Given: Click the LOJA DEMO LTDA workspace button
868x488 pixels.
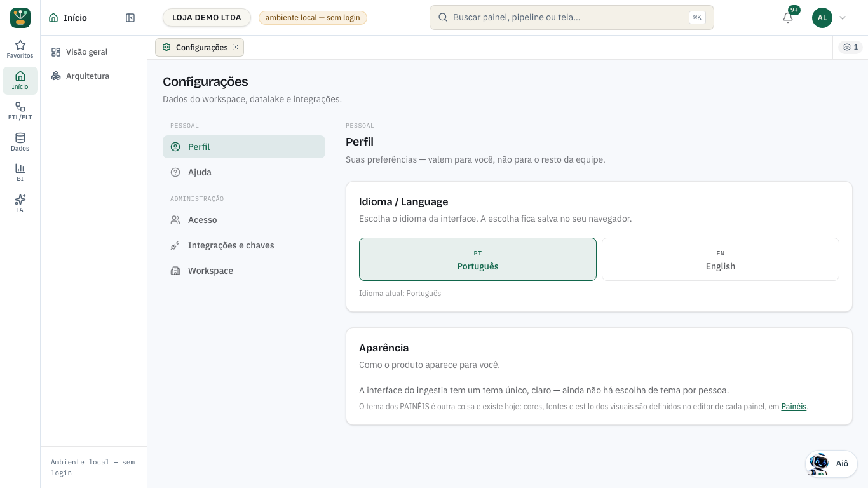Looking at the screenshot, I should (207, 18).
